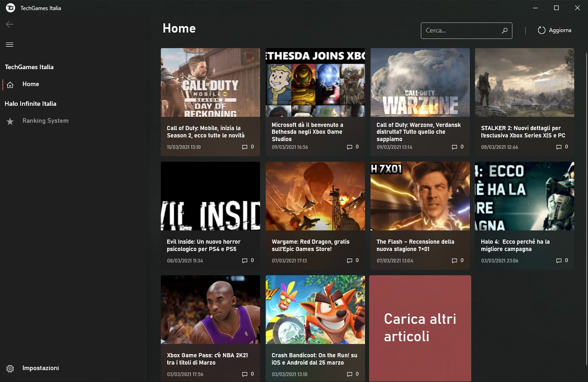Open 'Crash Bandicoot: On the Run!' title

(315, 359)
